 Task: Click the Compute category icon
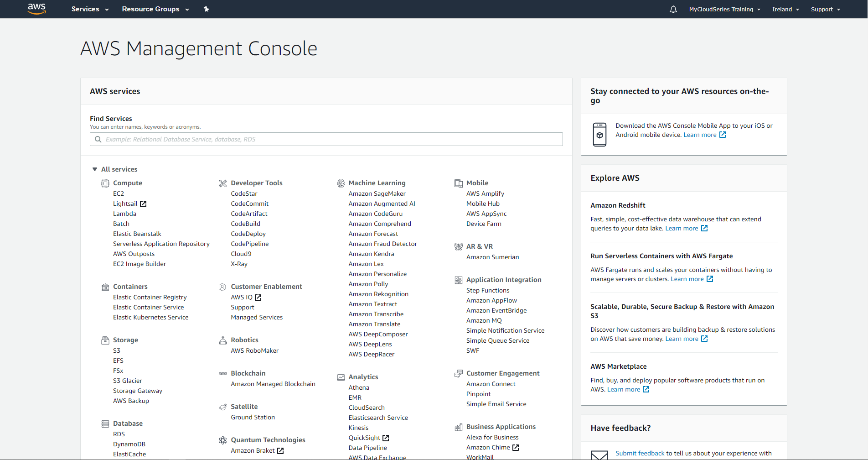[x=105, y=183]
